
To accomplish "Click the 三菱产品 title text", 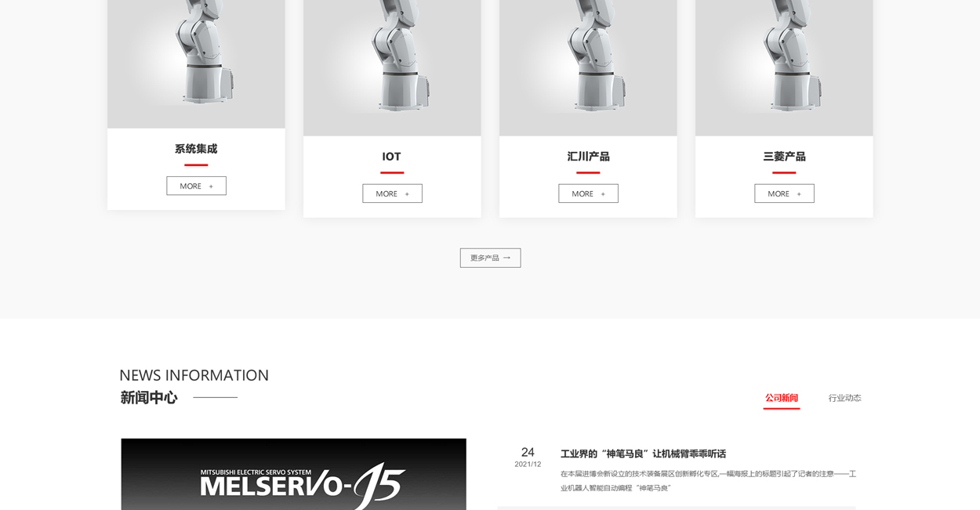I will [784, 157].
